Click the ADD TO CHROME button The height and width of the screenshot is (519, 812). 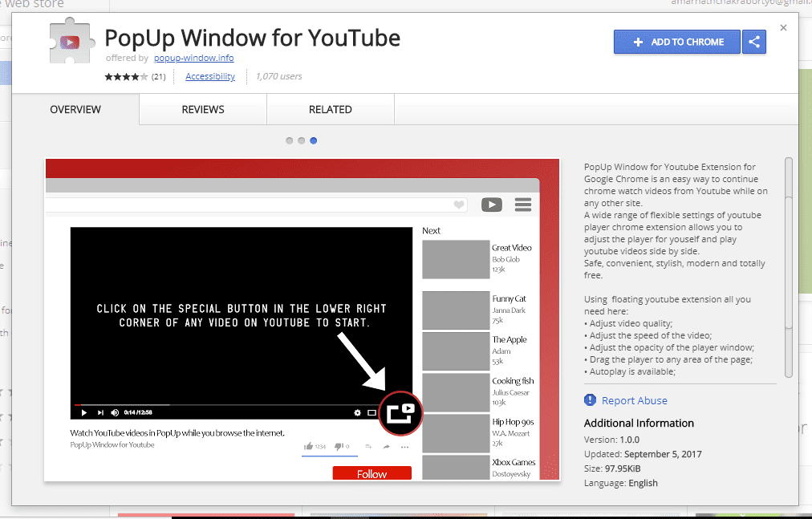point(677,42)
